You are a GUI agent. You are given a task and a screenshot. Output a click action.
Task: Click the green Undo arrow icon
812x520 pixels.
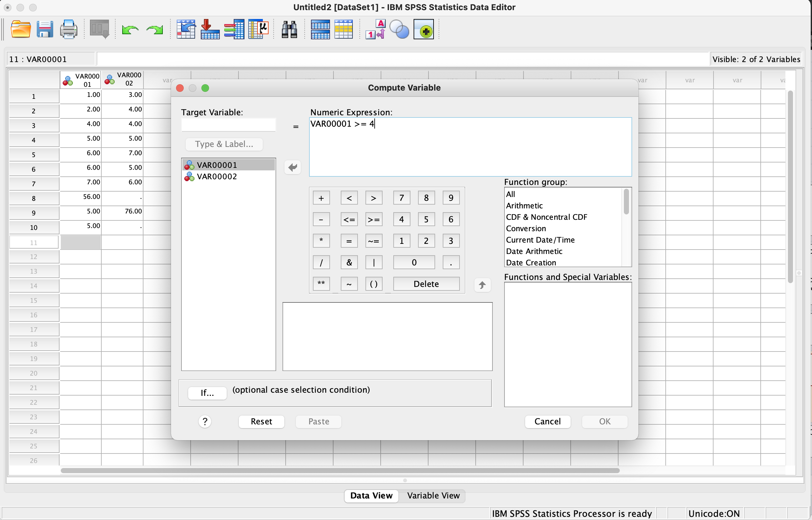pos(130,30)
